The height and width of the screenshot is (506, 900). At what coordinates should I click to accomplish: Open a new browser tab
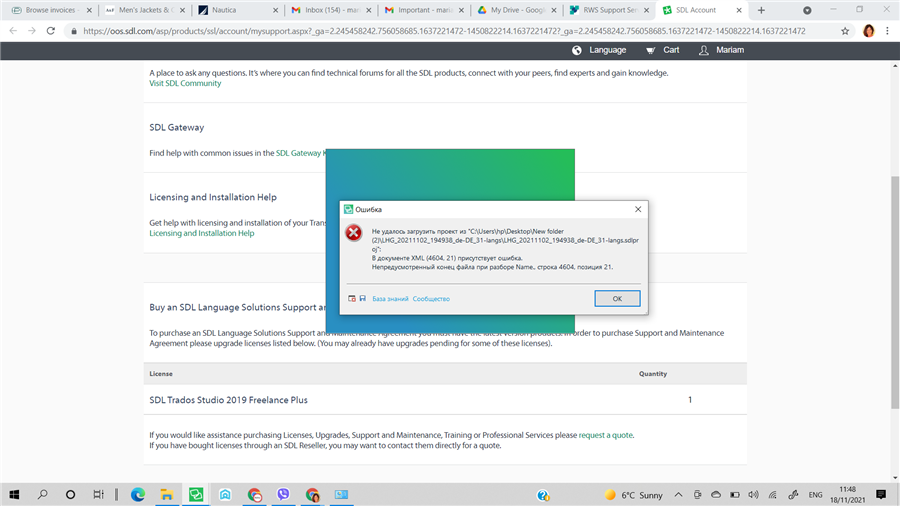tap(761, 10)
